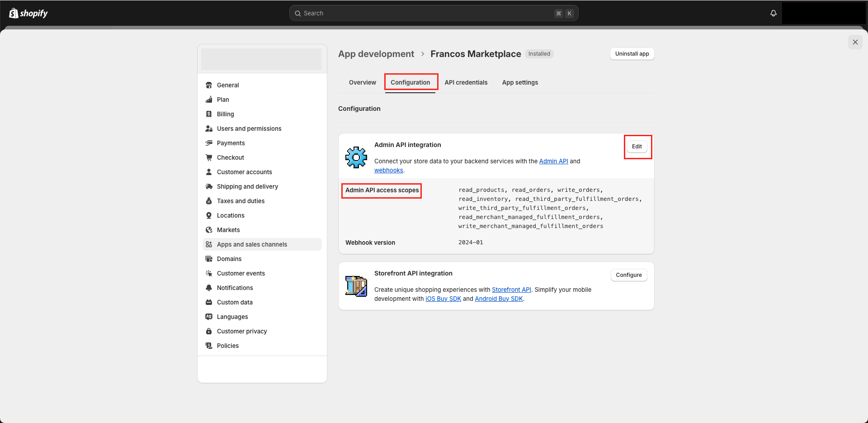868x423 pixels.
Task: Open the Storefront API link
Action: (x=511, y=290)
